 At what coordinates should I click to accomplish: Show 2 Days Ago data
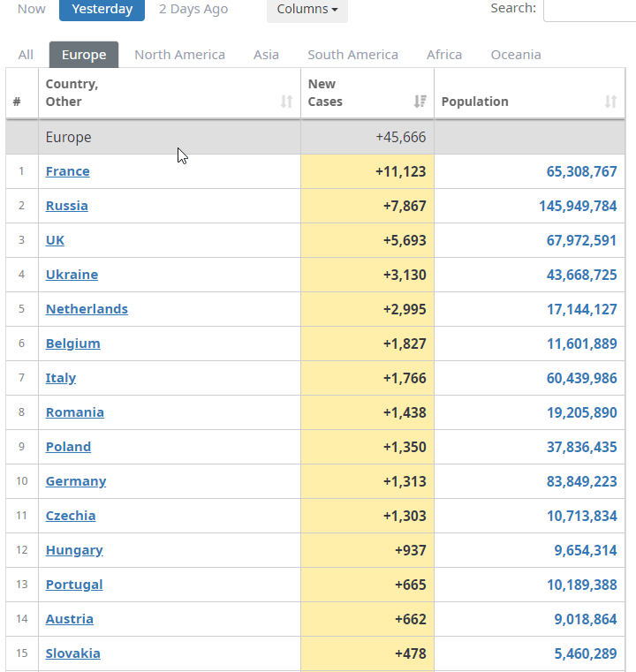point(193,10)
